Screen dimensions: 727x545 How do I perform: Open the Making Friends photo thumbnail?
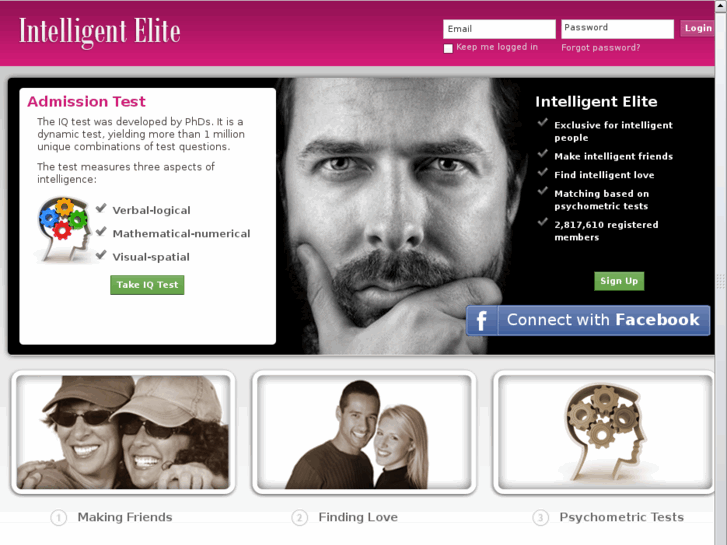click(123, 432)
